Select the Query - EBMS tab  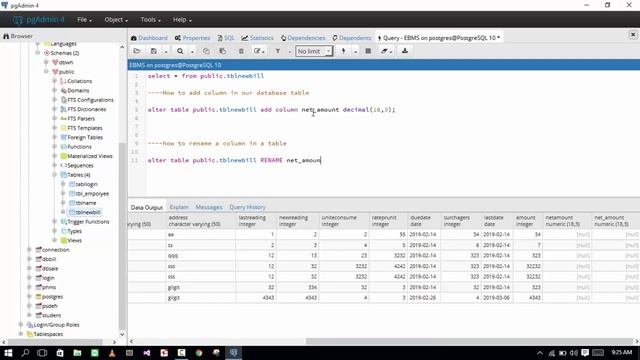coord(439,38)
